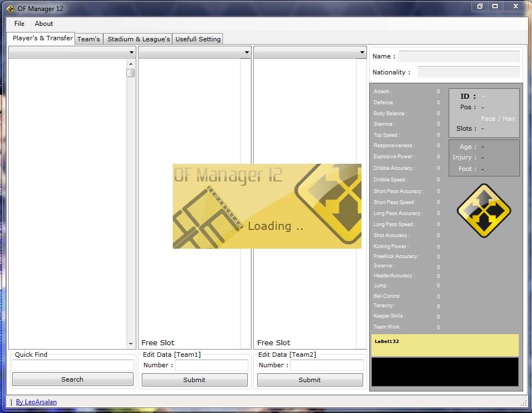Open the About menu
532x413 pixels.
(x=44, y=24)
